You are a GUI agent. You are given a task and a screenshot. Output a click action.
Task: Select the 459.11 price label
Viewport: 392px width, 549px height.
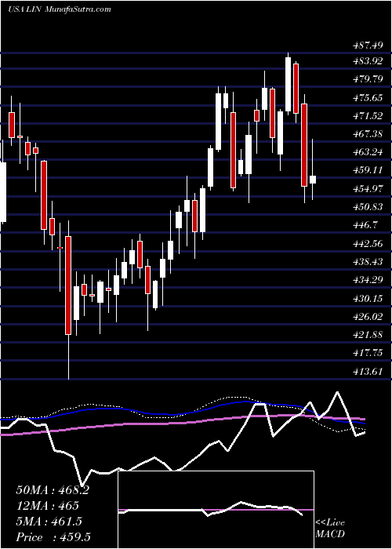click(x=368, y=170)
